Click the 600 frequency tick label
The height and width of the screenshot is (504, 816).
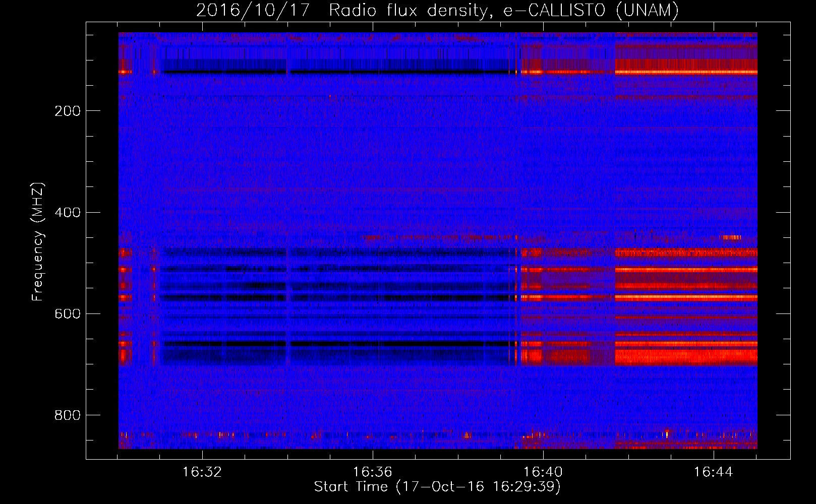click(x=68, y=313)
